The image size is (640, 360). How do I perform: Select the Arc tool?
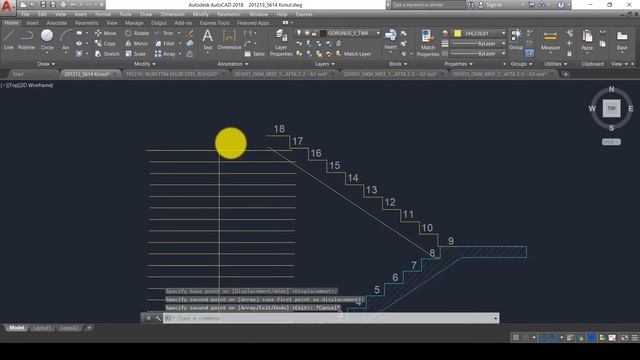click(x=66, y=40)
